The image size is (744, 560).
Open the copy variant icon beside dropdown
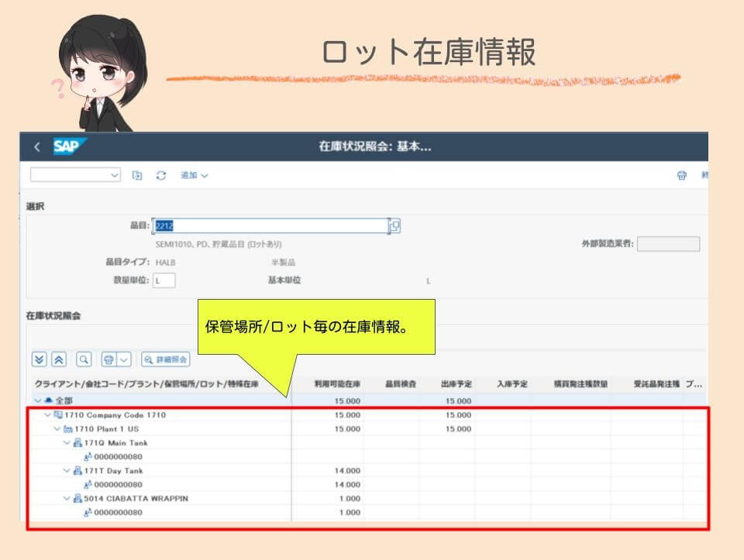[137, 175]
